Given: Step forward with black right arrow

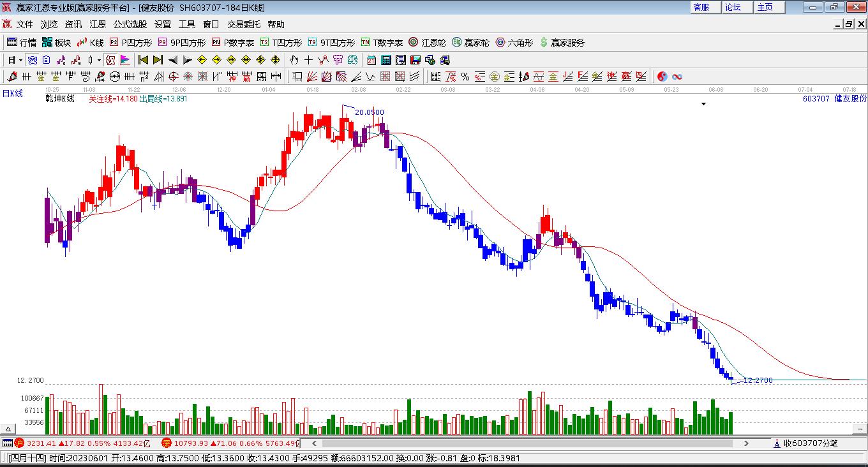Looking at the screenshot, I should click(187, 60).
